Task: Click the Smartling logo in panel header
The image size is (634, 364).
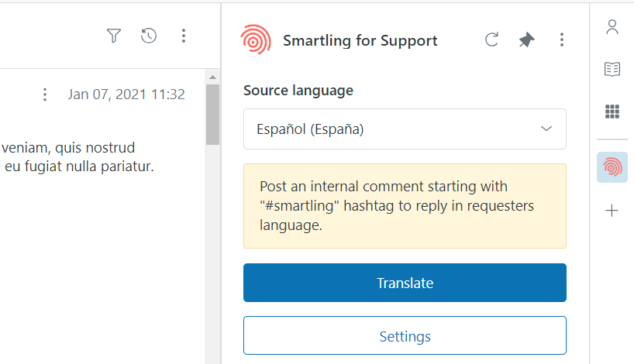Action: click(x=256, y=40)
